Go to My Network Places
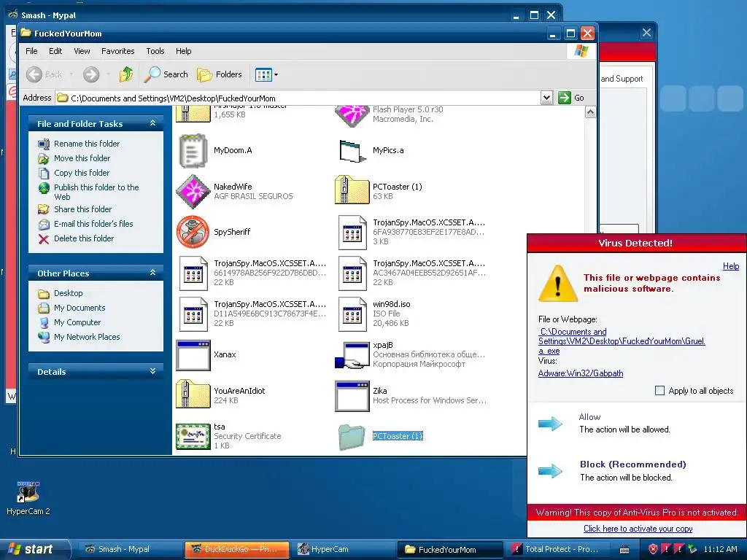747x560 pixels. click(x=86, y=337)
